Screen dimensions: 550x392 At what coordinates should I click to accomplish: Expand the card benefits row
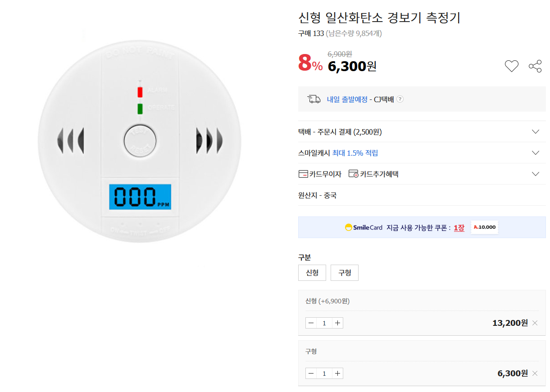[536, 174]
